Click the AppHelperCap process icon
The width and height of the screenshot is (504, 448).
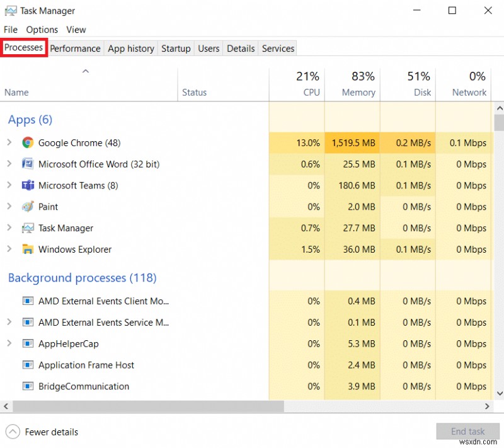pyautogui.click(x=28, y=344)
